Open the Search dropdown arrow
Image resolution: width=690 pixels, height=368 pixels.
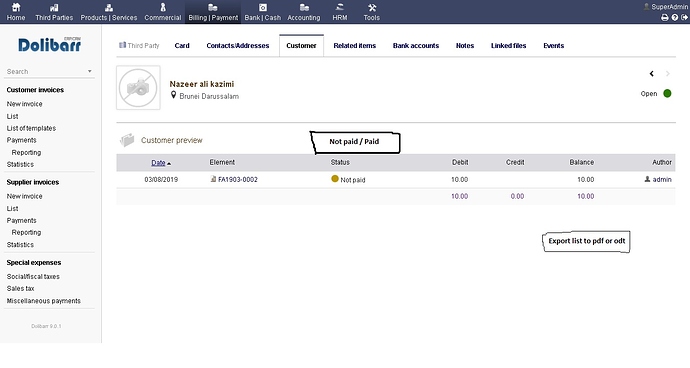coord(90,71)
